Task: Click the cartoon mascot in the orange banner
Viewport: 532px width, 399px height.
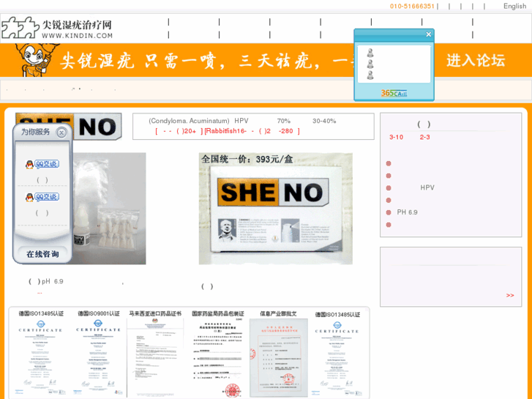Action: [35, 60]
